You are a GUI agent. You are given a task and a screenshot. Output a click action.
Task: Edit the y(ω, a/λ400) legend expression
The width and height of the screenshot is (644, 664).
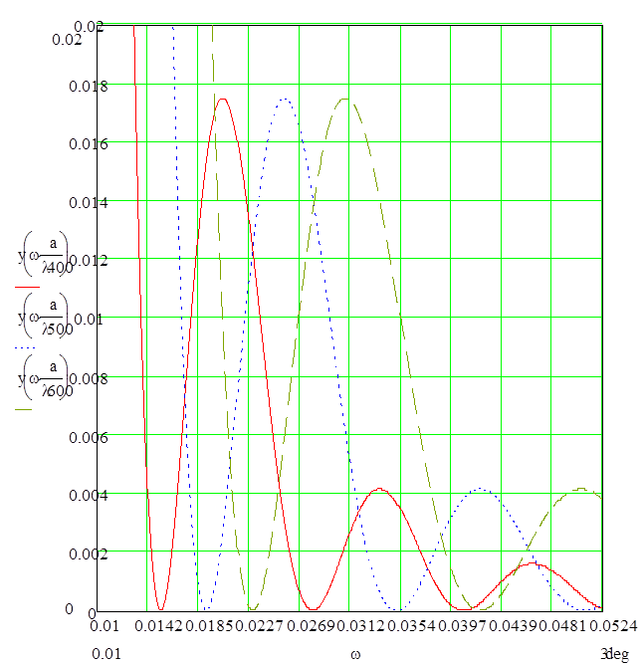[46, 254]
